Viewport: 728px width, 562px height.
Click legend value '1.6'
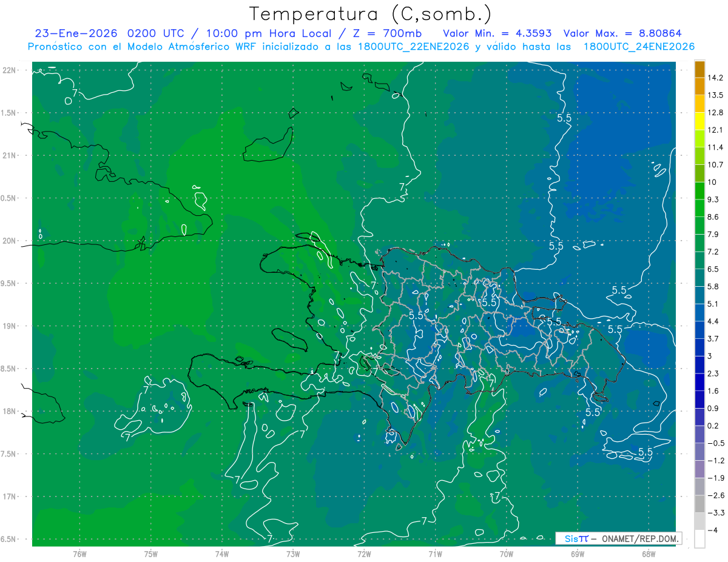712,391
